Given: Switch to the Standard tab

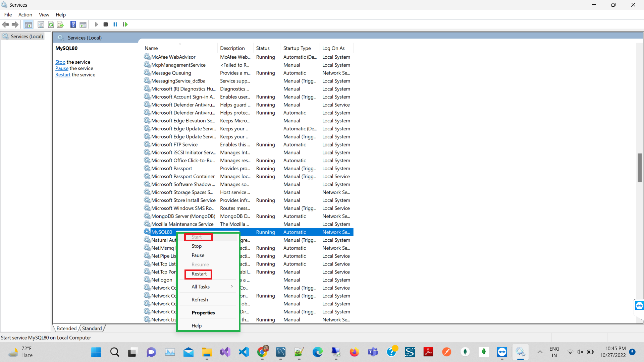Looking at the screenshot, I should click(x=92, y=328).
